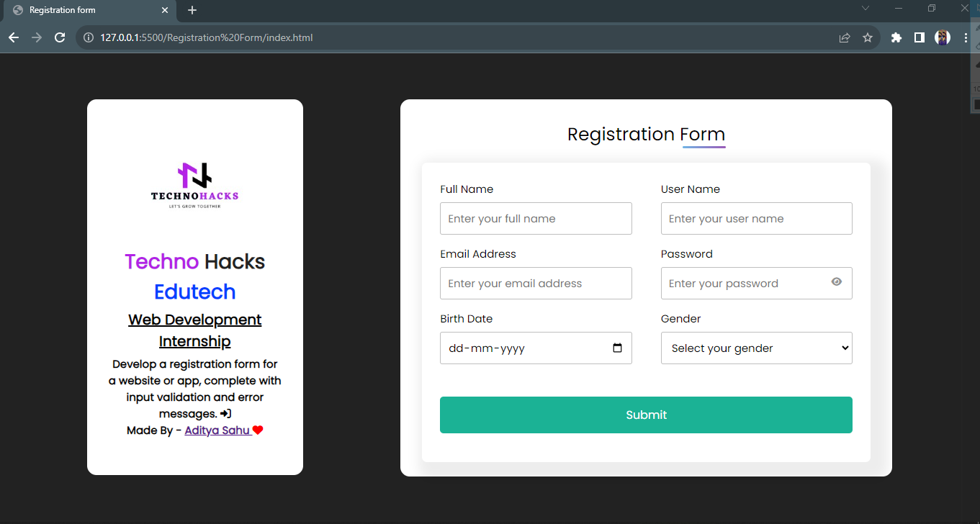Open the extensions puzzle-piece icon
This screenshot has width=980, height=524.
point(896,37)
